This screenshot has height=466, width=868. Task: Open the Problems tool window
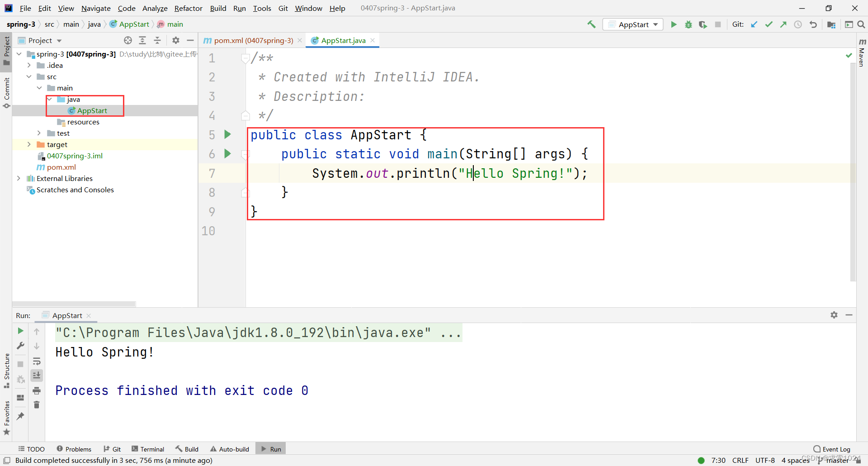[74, 449]
